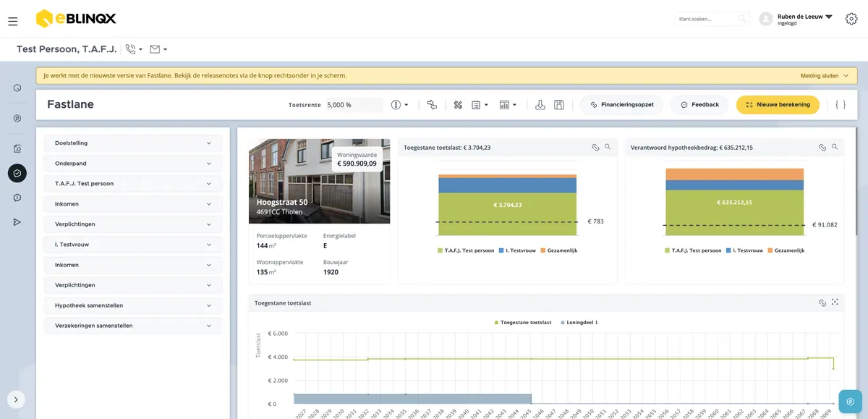The height and width of the screenshot is (419, 868).
Task: Click the green bar segment showing € 3.704,23
Action: pos(507,214)
